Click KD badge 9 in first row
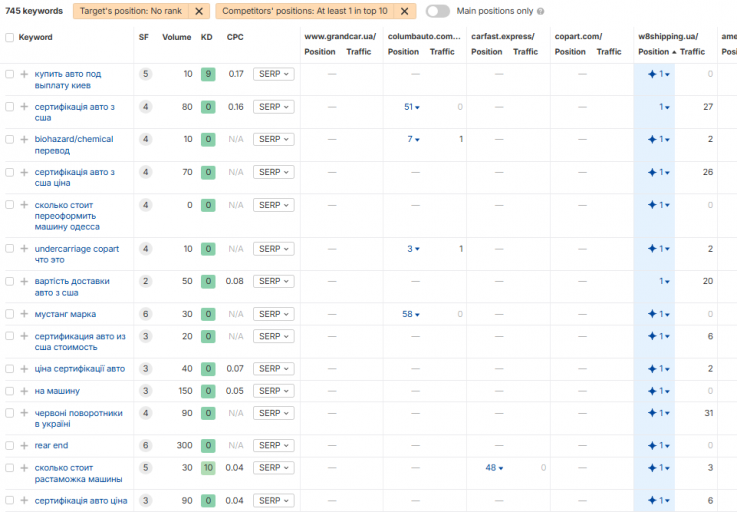Image resolution: width=737 pixels, height=512 pixels. click(208, 74)
